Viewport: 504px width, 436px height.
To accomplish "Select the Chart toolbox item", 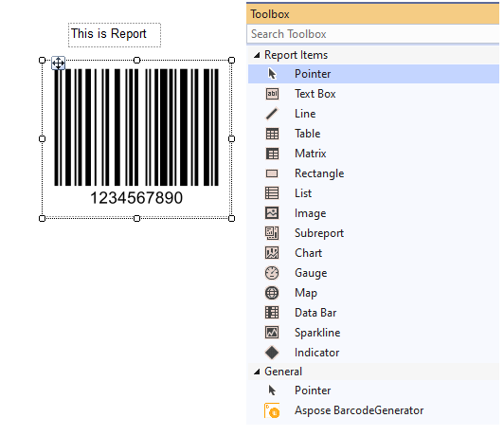I will [373, 253].
